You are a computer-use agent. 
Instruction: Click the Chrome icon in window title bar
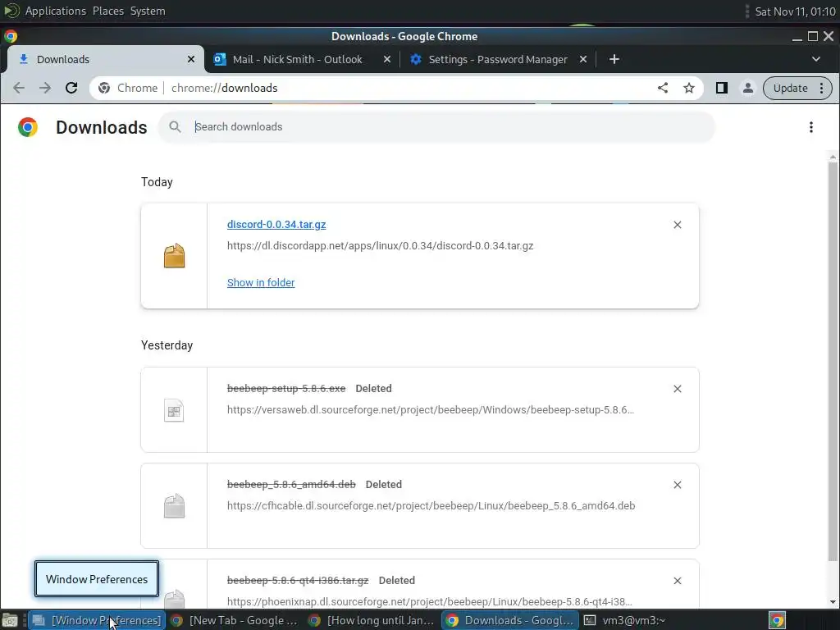pyautogui.click(x=10, y=36)
